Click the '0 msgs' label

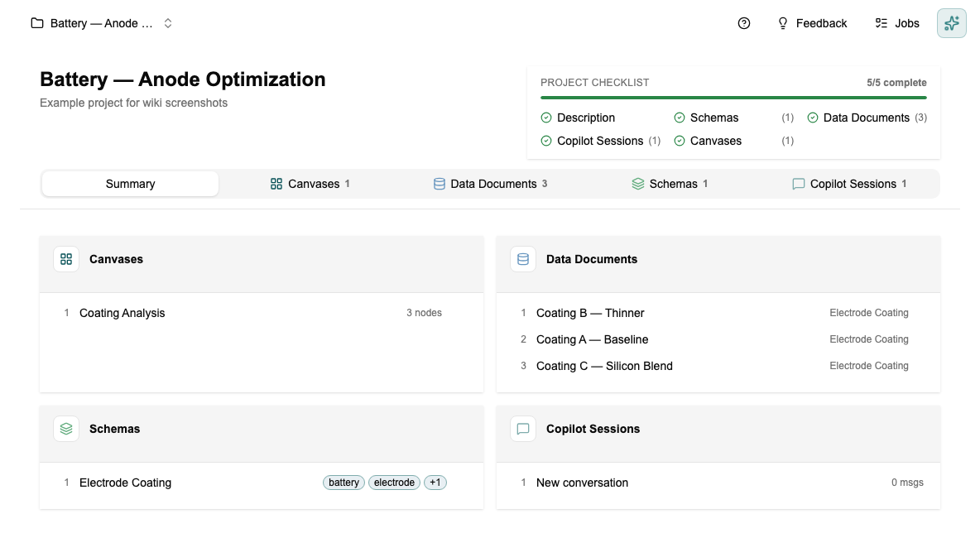tap(907, 483)
